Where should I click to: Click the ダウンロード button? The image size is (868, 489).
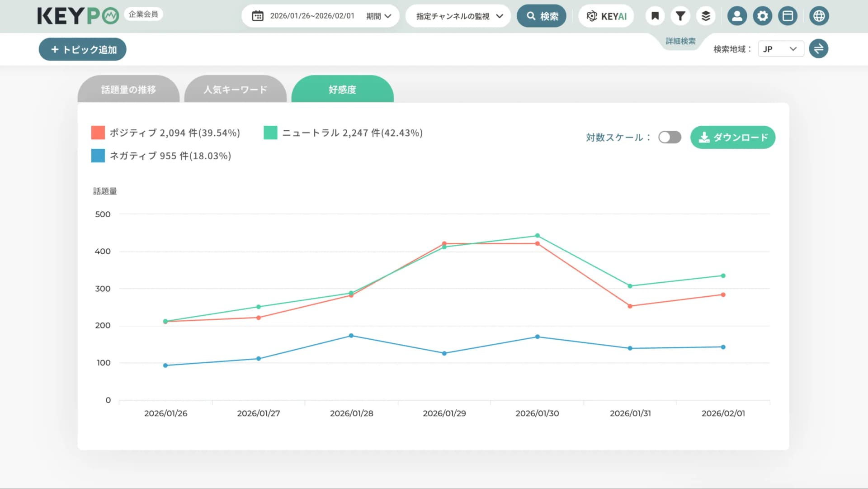tap(732, 137)
